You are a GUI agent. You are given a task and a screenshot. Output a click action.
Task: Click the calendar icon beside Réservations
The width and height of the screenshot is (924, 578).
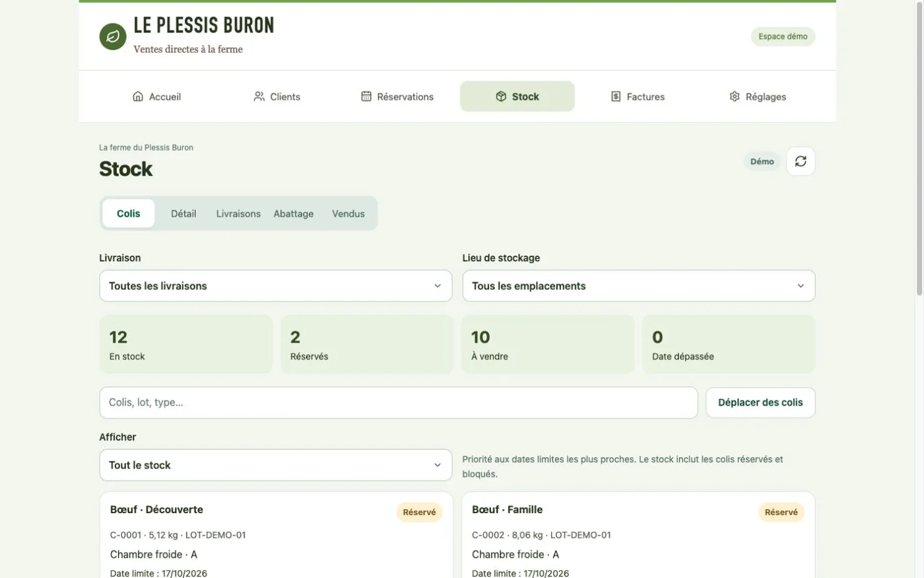[x=366, y=96]
